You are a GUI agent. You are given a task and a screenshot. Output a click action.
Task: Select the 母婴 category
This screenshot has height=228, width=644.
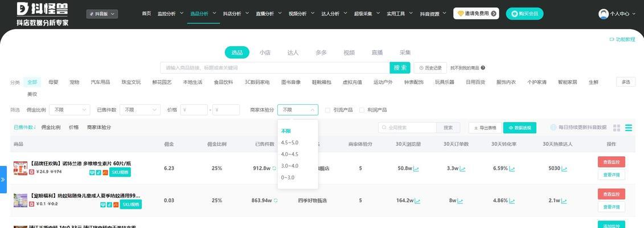[x=54, y=82]
